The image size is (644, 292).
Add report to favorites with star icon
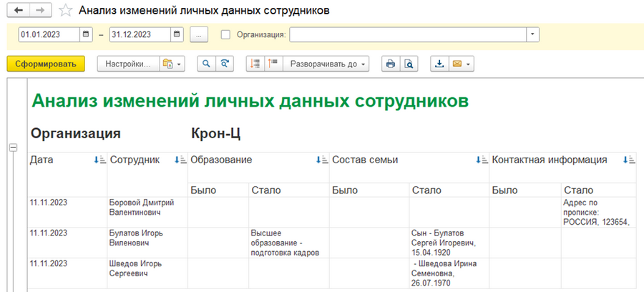(x=65, y=11)
